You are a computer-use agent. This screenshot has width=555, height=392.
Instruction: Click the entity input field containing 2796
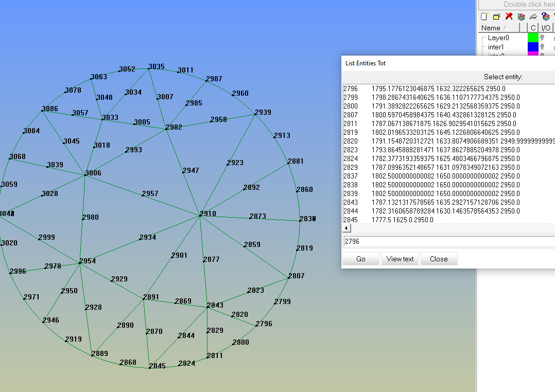pyautogui.click(x=448, y=241)
